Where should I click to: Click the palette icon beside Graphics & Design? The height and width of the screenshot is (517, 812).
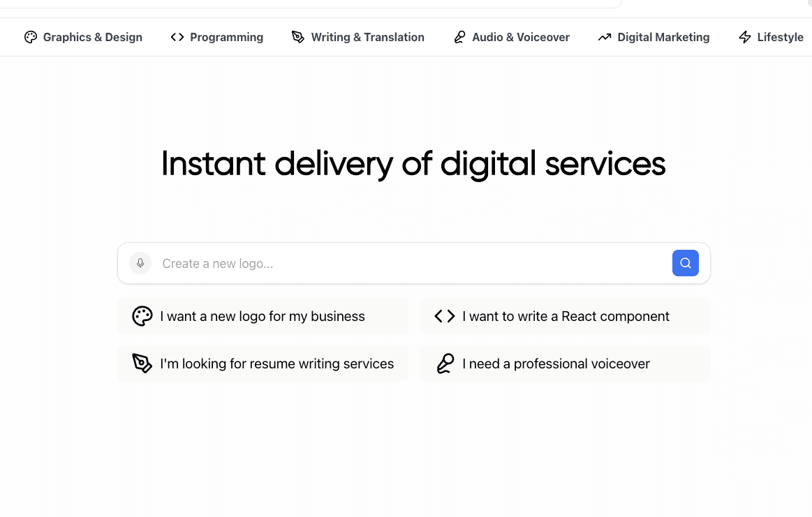(31, 37)
